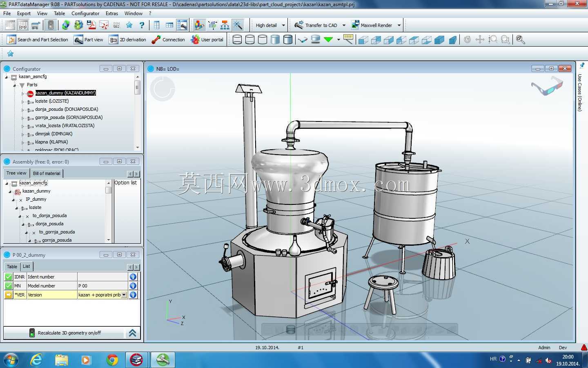Select the Tree view tab

[16, 173]
